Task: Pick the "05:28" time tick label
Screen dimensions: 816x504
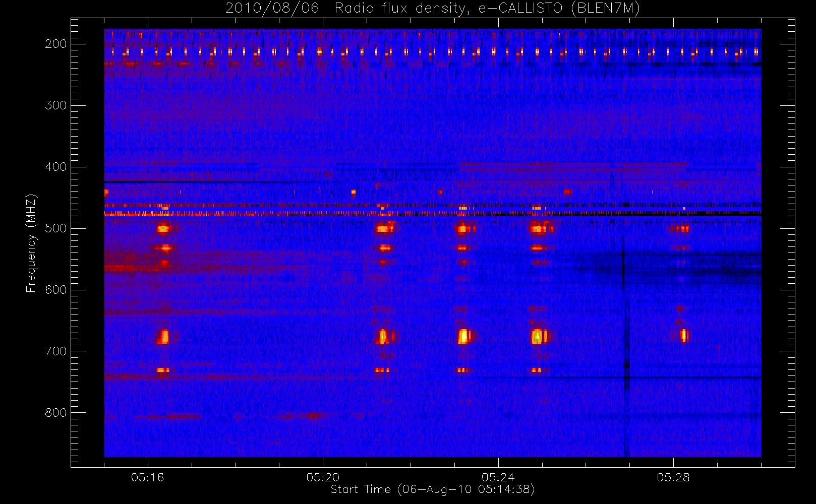Action: (x=673, y=477)
